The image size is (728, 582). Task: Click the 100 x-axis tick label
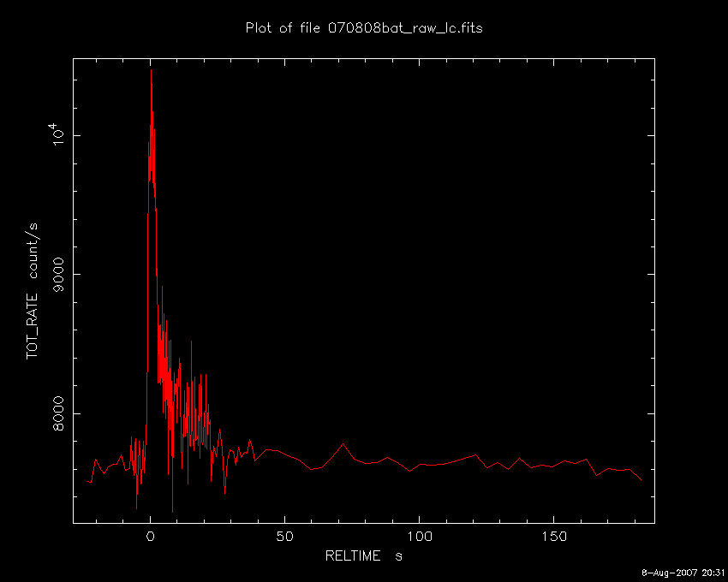pyautogui.click(x=420, y=537)
